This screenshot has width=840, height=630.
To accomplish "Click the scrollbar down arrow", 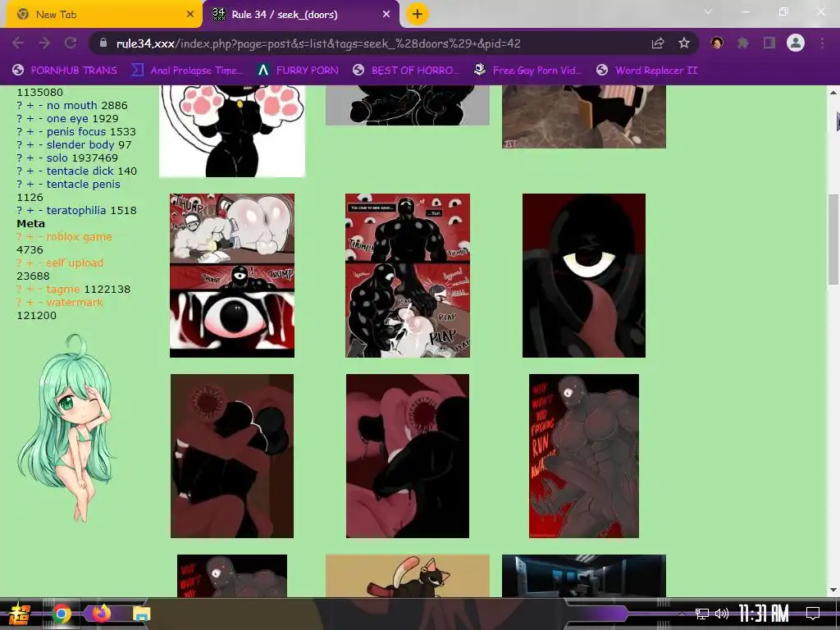I will [x=833, y=590].
